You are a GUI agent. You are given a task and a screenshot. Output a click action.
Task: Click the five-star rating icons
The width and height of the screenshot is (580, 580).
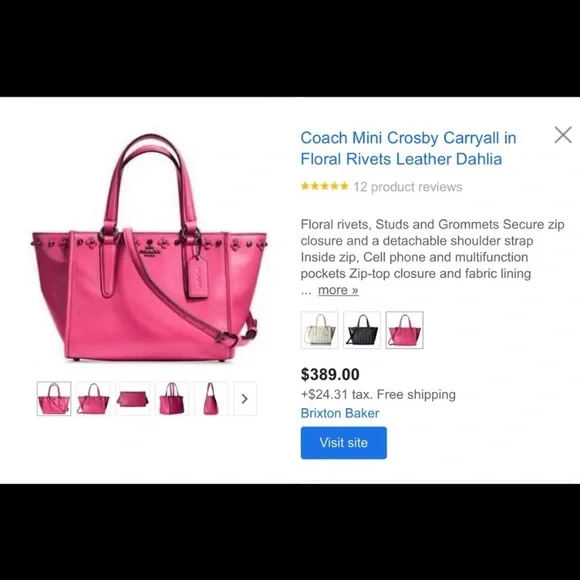tap(324, 186)
